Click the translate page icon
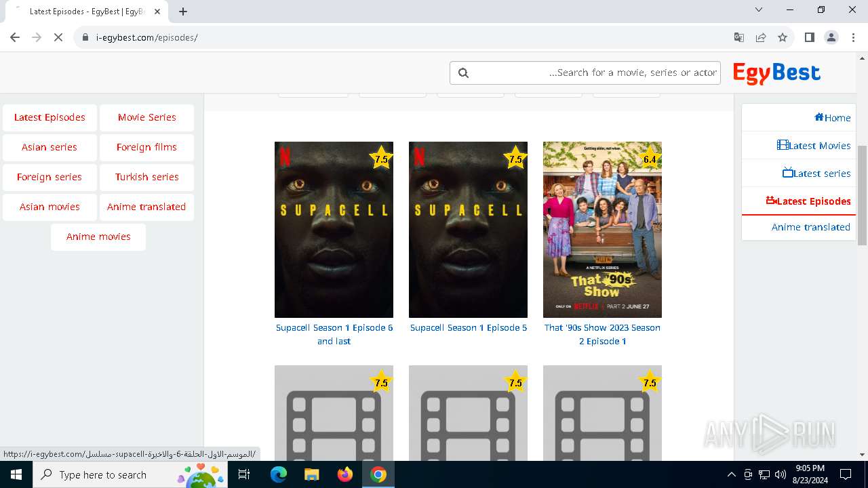Screen dimensions: 868x488 (x=739, y=37)
